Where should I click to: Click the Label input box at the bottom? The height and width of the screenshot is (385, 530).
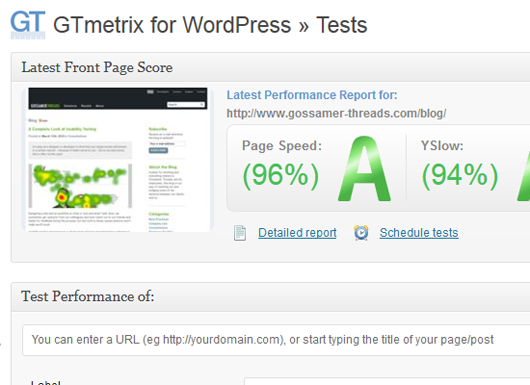tap(387, 382)
